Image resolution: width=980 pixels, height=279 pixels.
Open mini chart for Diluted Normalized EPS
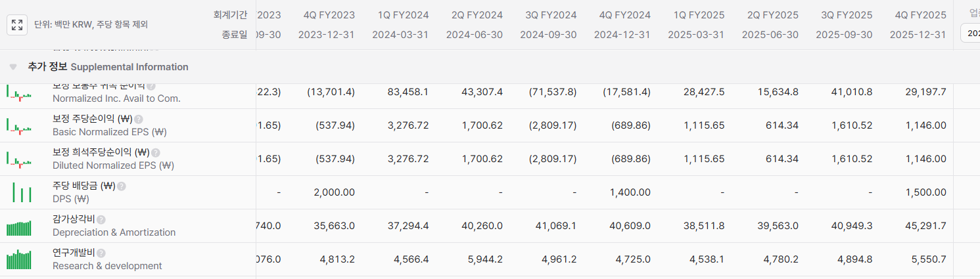pos(19,159)
